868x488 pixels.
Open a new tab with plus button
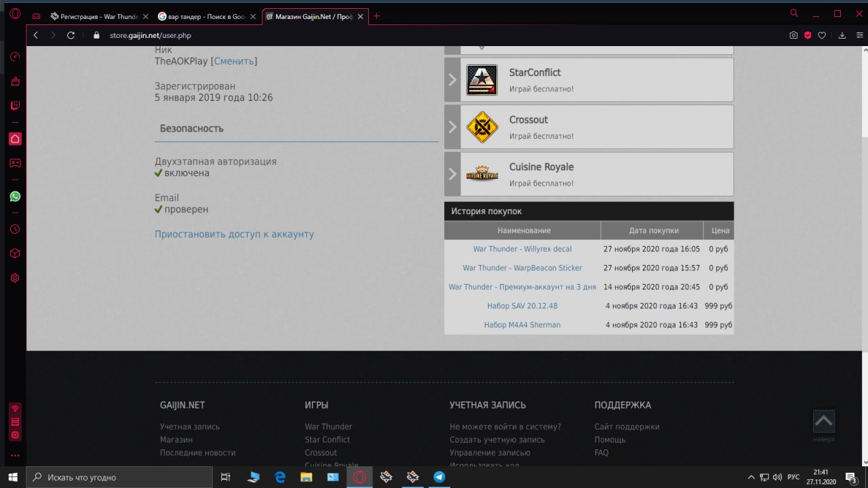pyautogui.click(x=377, y=16)
